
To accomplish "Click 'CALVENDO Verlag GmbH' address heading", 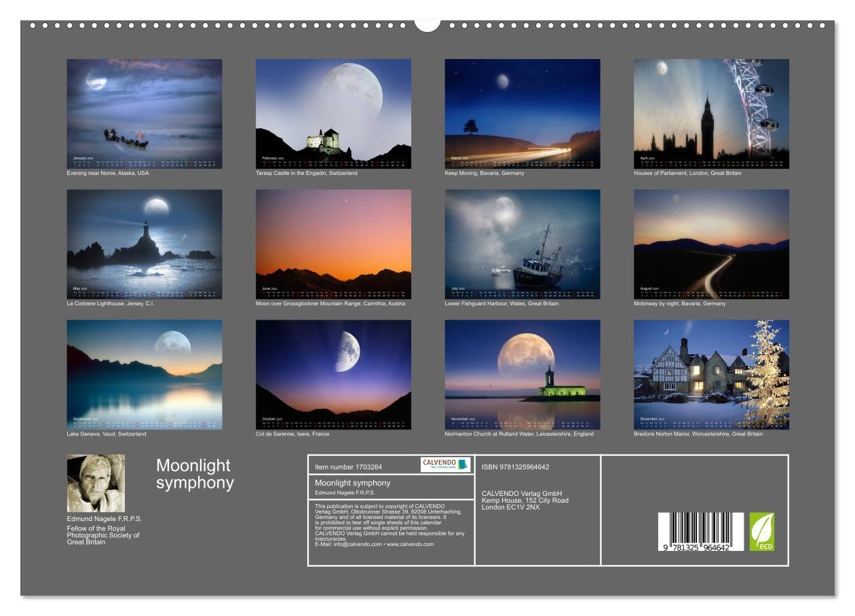I will click(x=522, y=493).
